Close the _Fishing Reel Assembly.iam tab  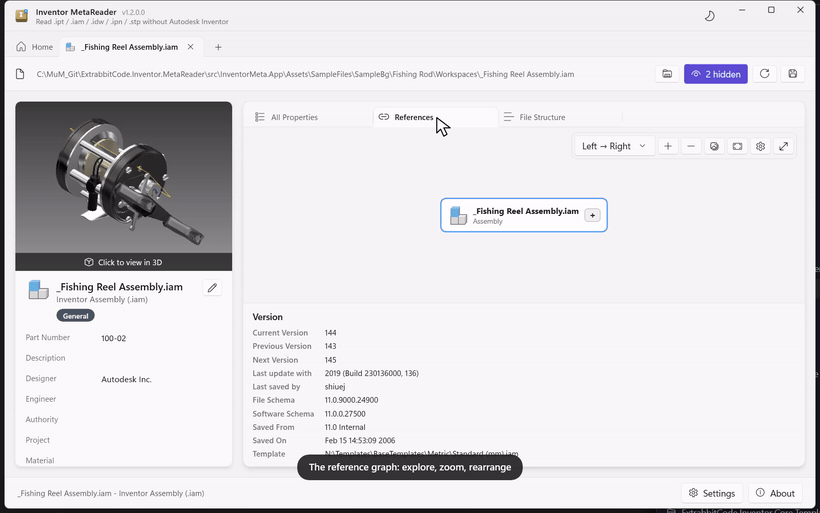coord(190,47)
